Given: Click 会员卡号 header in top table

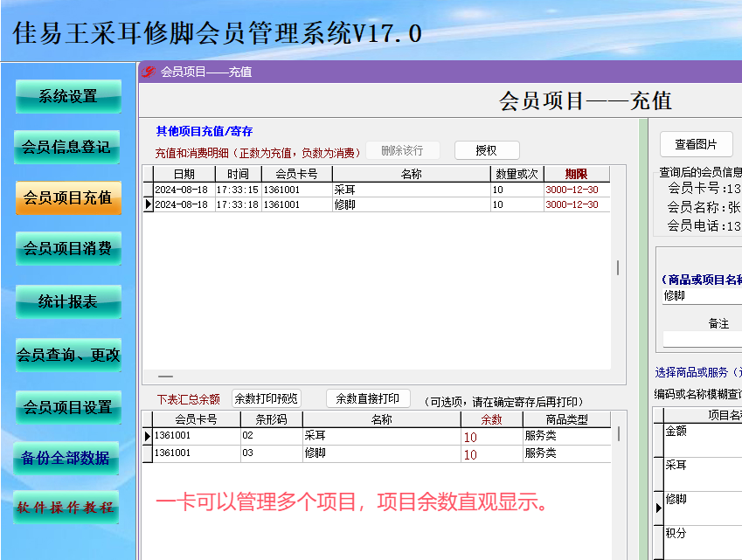Looking at the screenshot, I should 296,174.
